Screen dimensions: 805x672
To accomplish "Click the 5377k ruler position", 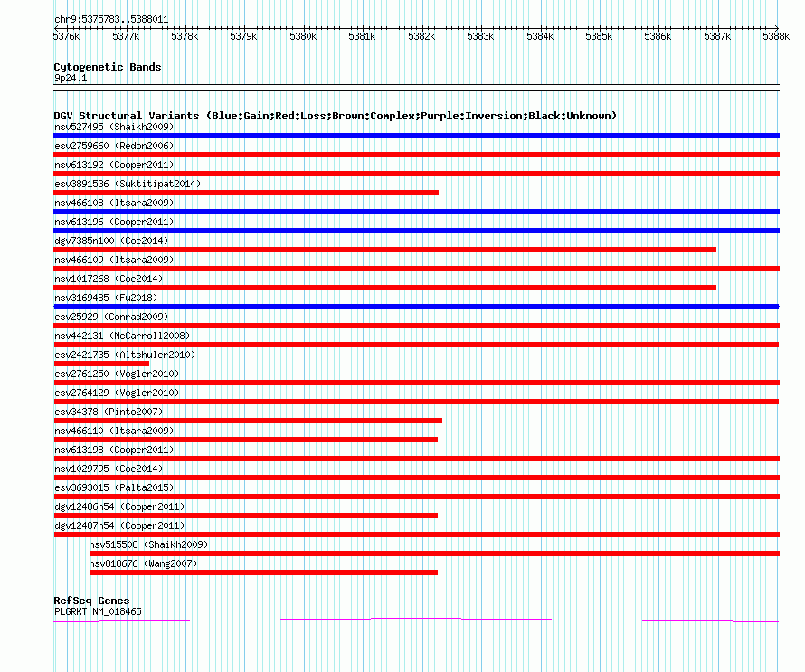I will click(126, 36).
